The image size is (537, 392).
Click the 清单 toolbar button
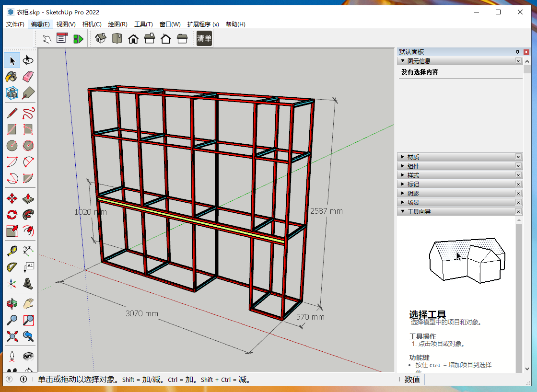[204, 39]
